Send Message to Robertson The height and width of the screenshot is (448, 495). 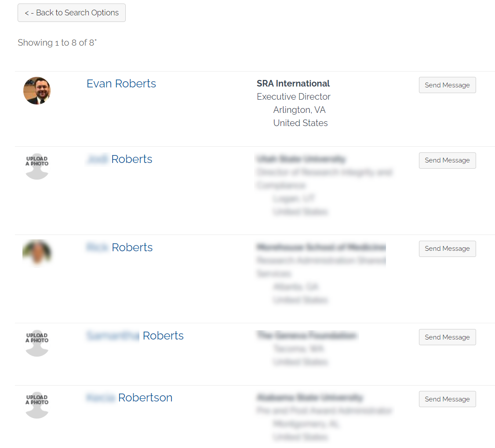click(447, 399)
